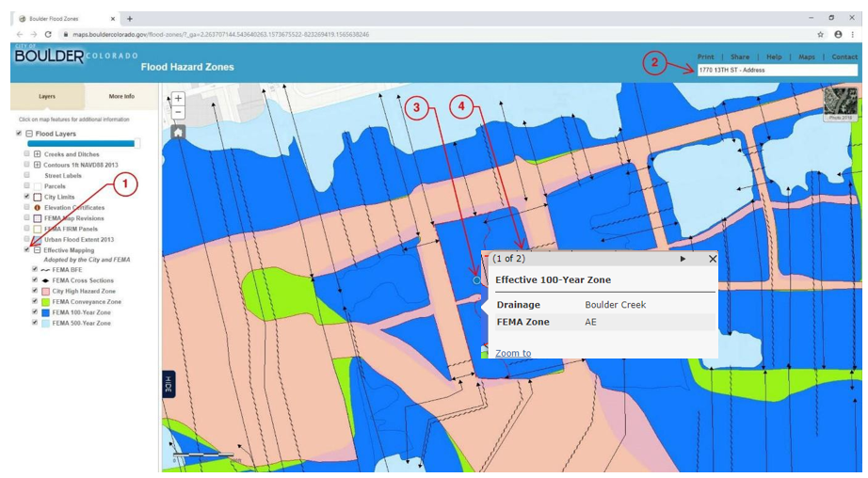Expand the Contours 1ft NAVD88 2013 group
Screen dimensions: 868x478
(x=37, y=165)
